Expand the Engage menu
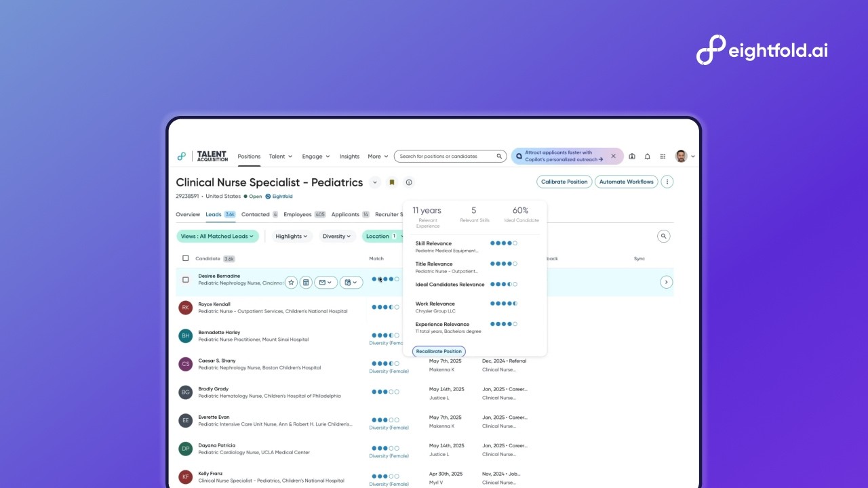The height and width of the screenshot is (488, 868). pos(316,157)
